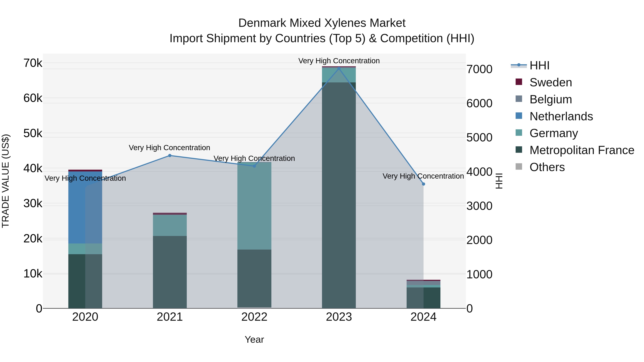Click the Metropolitan France segment of 2024 bar
Image resolution: width=644 pixels, height=362 pixels.
click(423, 298)
